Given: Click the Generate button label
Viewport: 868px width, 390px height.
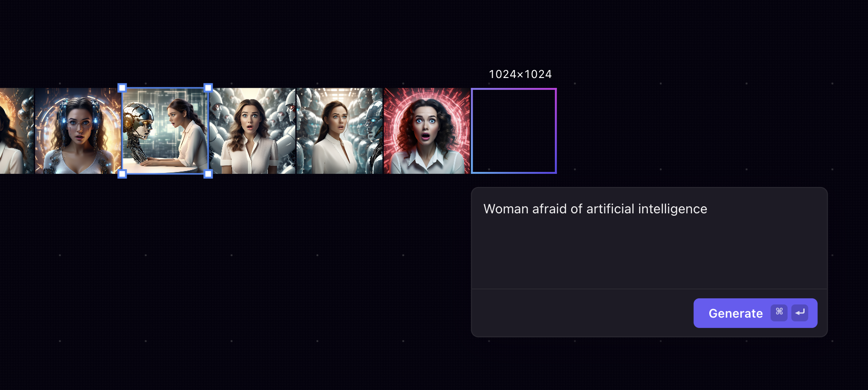Looking at the screenshot, I should [736, 313].
